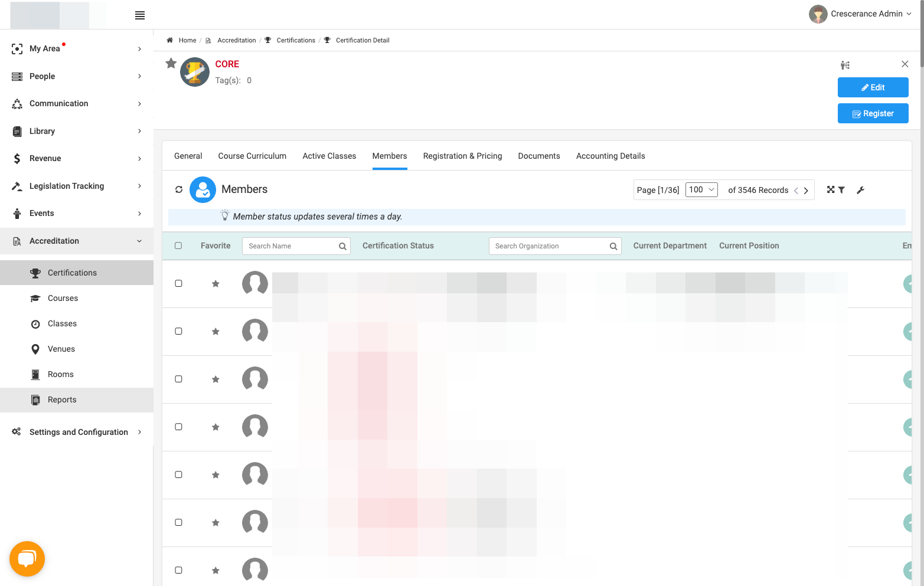Expand grid to fullscreen
This screenshot has height=586, width=924.
(831, 189)
